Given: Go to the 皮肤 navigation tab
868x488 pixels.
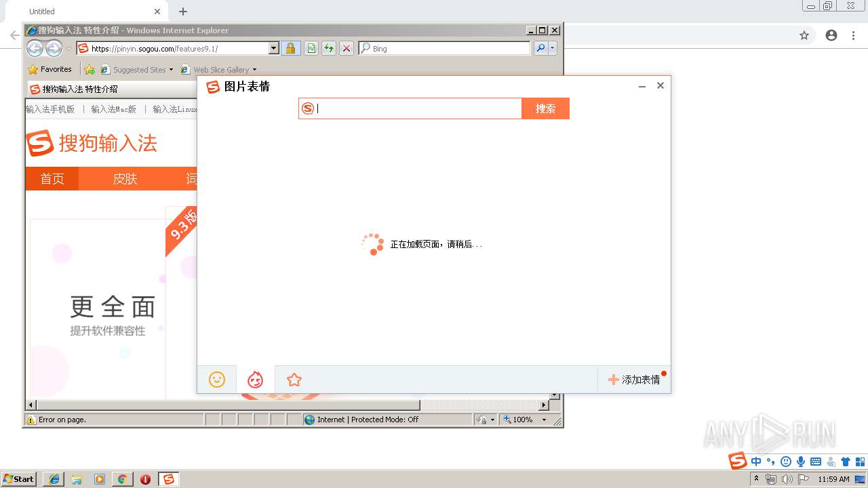Looking at the screenshot, I should pyautogui.click(x=125, y=178).
